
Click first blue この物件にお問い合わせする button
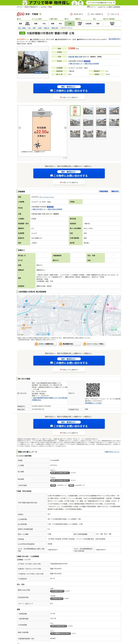tap(69, 89)
